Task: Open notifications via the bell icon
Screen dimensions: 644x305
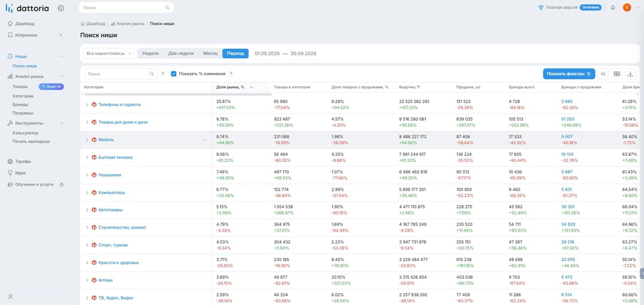Action: [x=613, y=7]
